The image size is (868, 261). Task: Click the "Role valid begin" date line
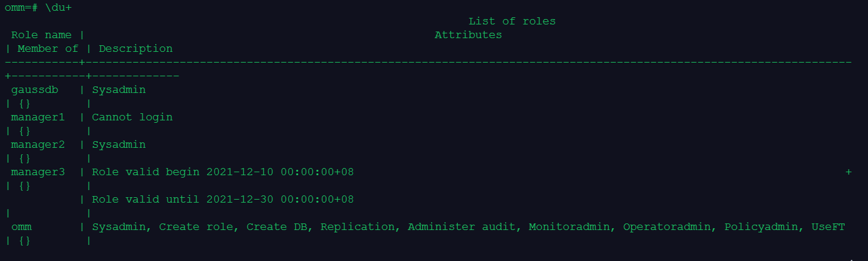(223, 172)
